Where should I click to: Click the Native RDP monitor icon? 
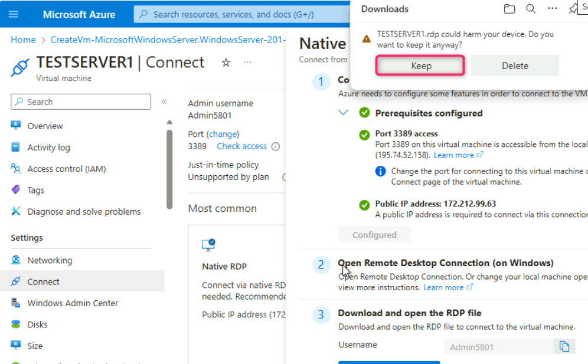click(208, 245)
